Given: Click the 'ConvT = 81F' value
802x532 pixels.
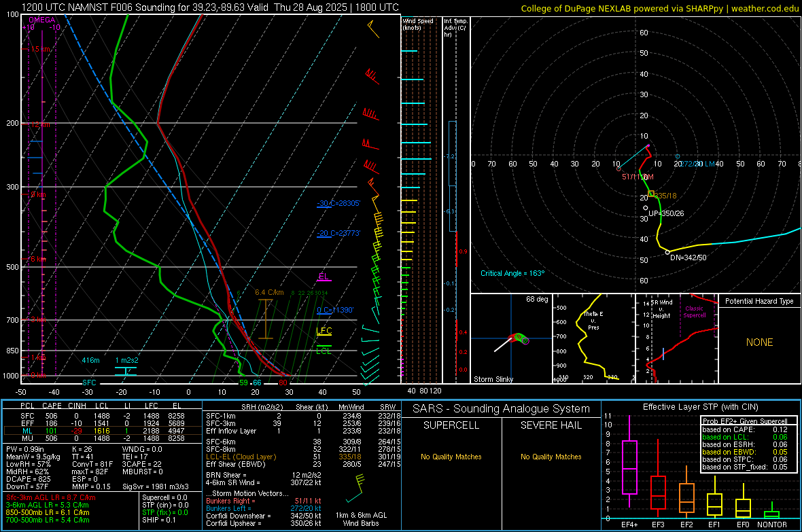Looking at the screenshot, I should coord(92,465).
